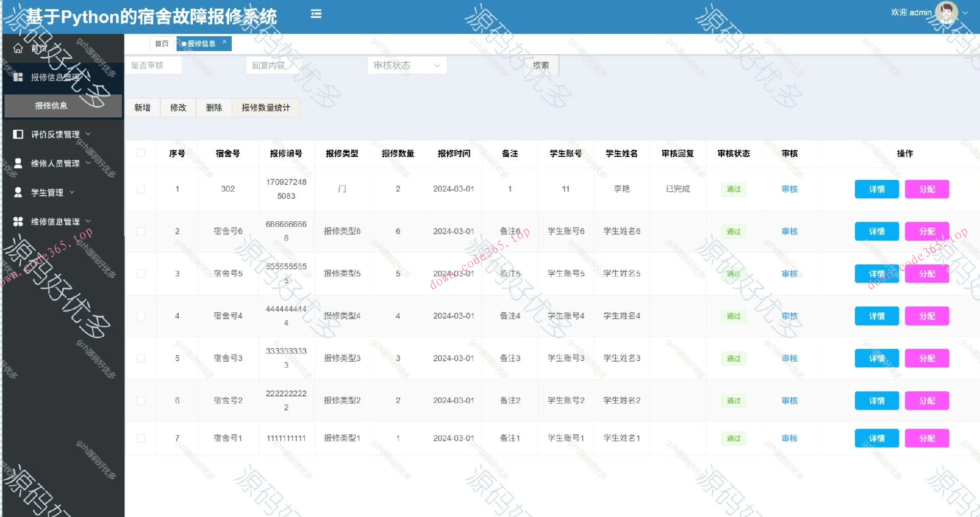Click the 新增 button

coord(143,107)
